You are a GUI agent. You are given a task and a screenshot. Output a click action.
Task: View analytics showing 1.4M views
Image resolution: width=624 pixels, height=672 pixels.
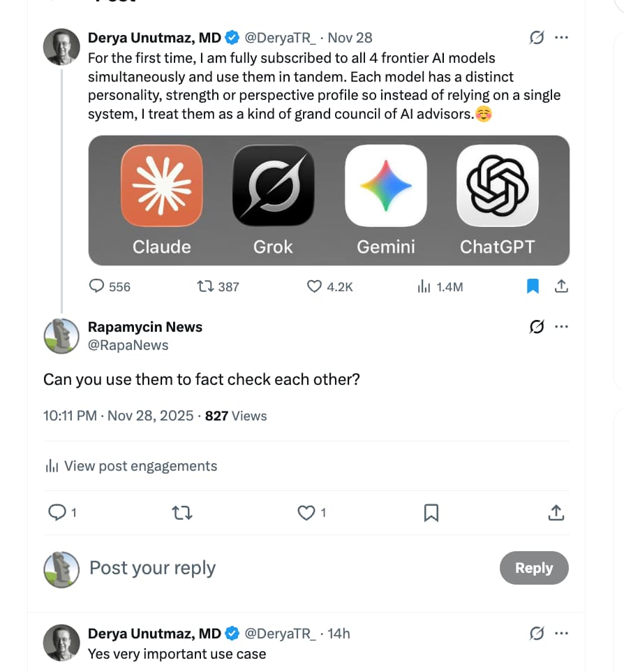(x=424, y=286)
